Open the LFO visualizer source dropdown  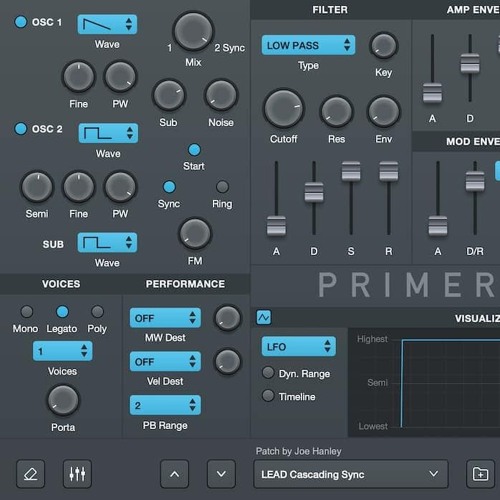pos(299,346)
